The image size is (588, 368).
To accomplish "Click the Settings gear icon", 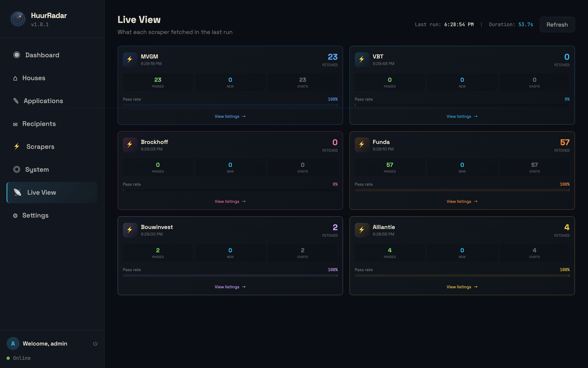I will coord(15,216).
